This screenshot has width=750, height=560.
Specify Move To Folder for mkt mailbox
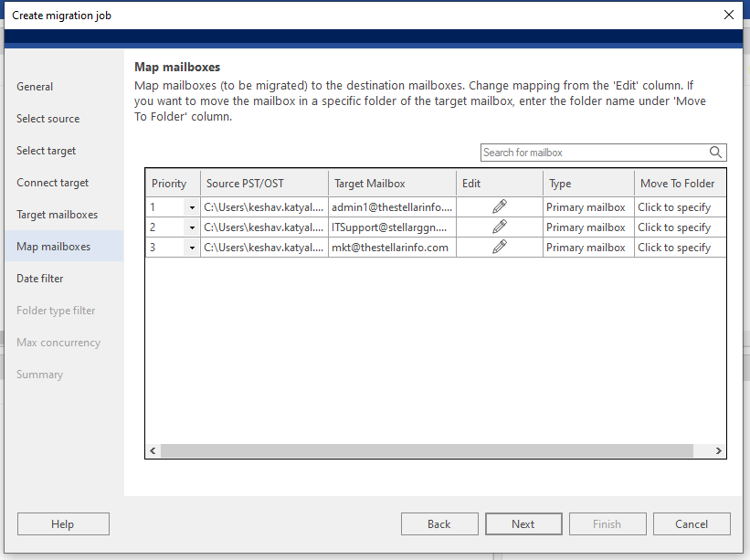[x=674, y=248]
